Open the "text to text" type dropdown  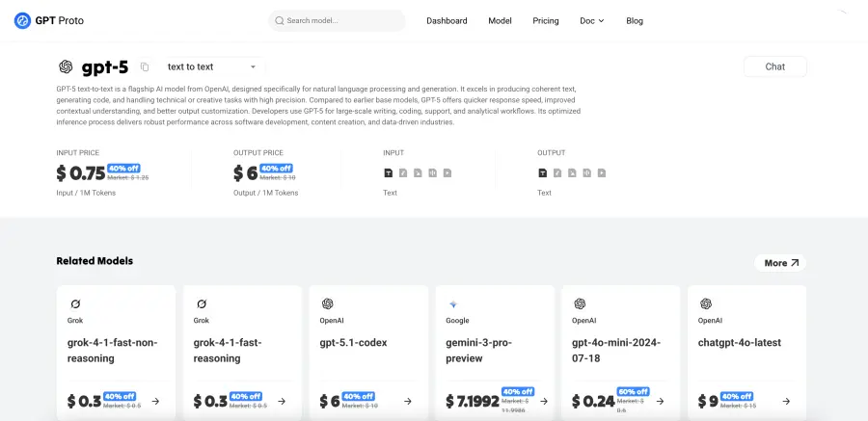click(x=212, y=66)
